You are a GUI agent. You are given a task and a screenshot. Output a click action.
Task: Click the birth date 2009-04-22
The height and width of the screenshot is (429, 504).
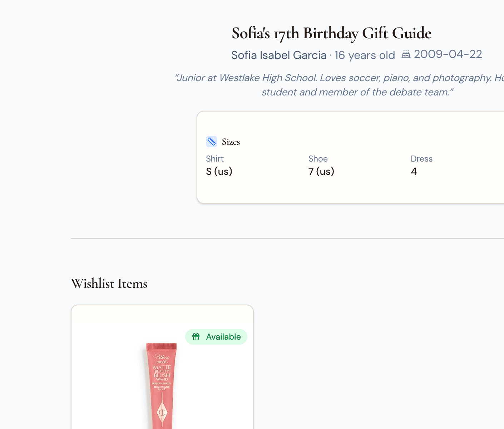point(448,54)
